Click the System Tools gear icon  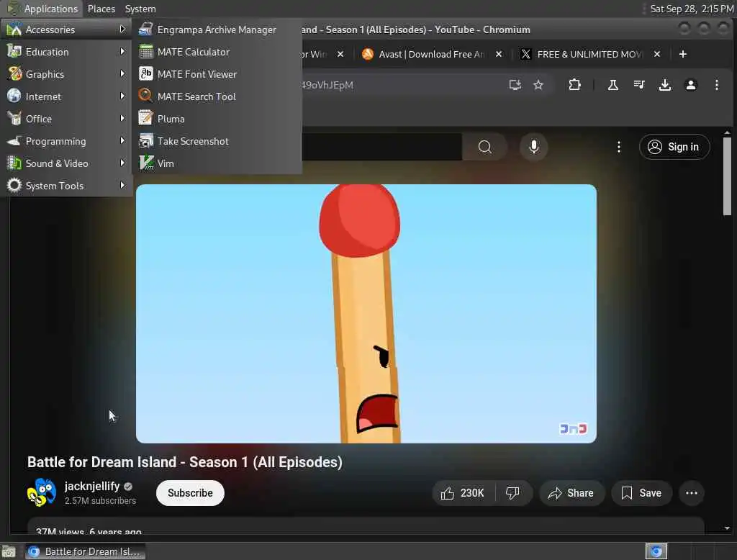[x=14, y=185]
